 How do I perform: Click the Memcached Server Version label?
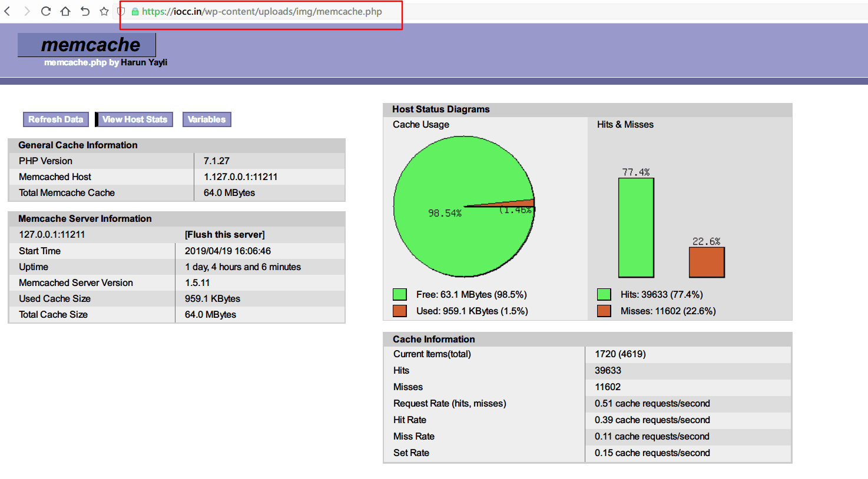point(76,283)
